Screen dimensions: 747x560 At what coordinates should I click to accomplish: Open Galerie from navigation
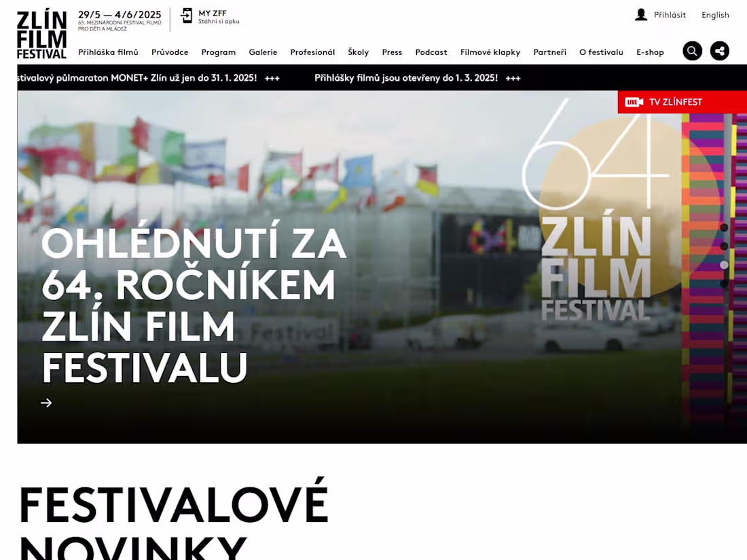(x=263, y=52)
